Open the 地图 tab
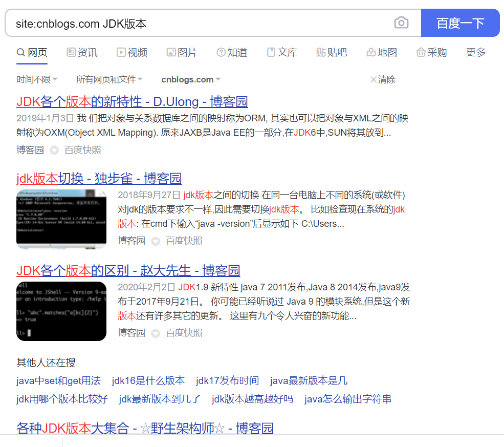 pyautogui.click(x=382, y=52)
